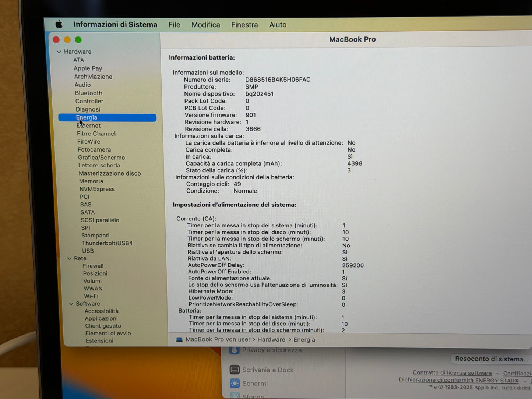Click MacBook Pro von user in path bar
Screen dimensions: 532x399
coord(218,339)
